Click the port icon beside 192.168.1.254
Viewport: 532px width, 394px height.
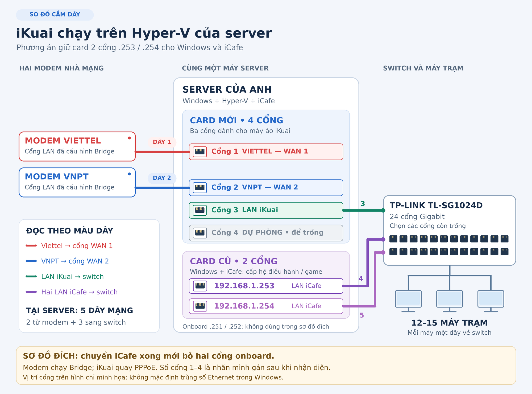200,306
